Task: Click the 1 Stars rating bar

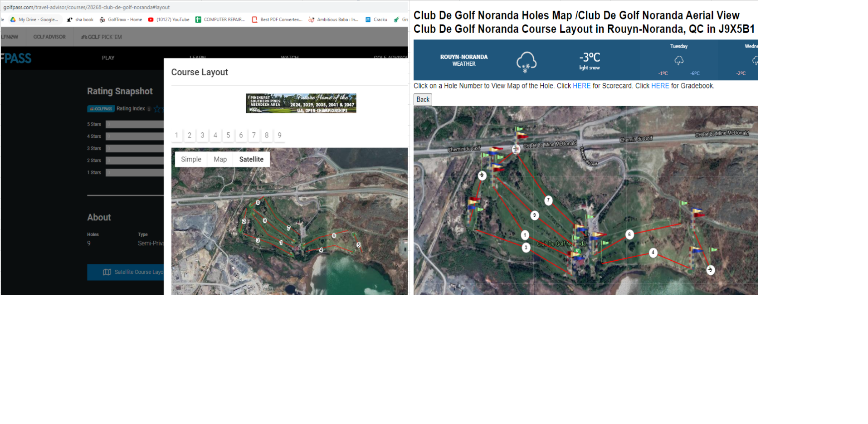Action: tap(134, 173)
